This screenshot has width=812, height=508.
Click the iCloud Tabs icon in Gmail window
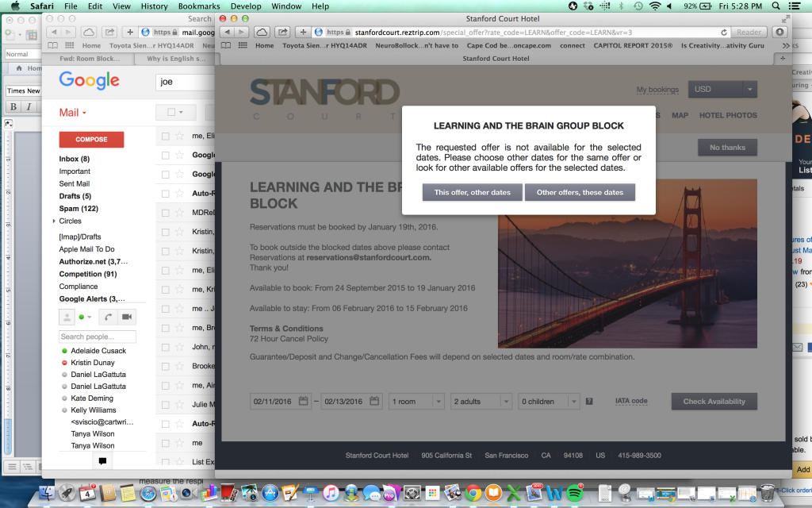point(89,32)
